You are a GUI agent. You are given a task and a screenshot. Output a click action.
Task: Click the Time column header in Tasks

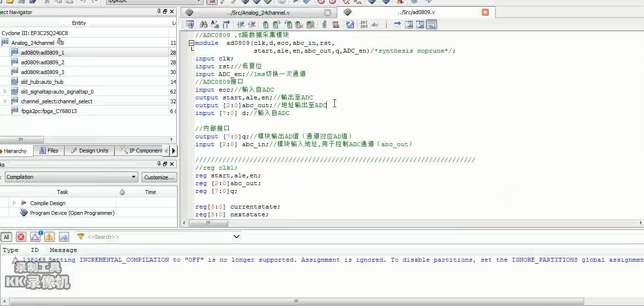[x=150, y=192]
